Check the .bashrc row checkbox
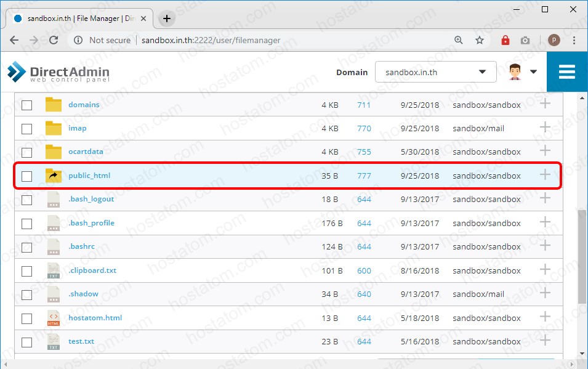588x369 pixels. [26, 247]
